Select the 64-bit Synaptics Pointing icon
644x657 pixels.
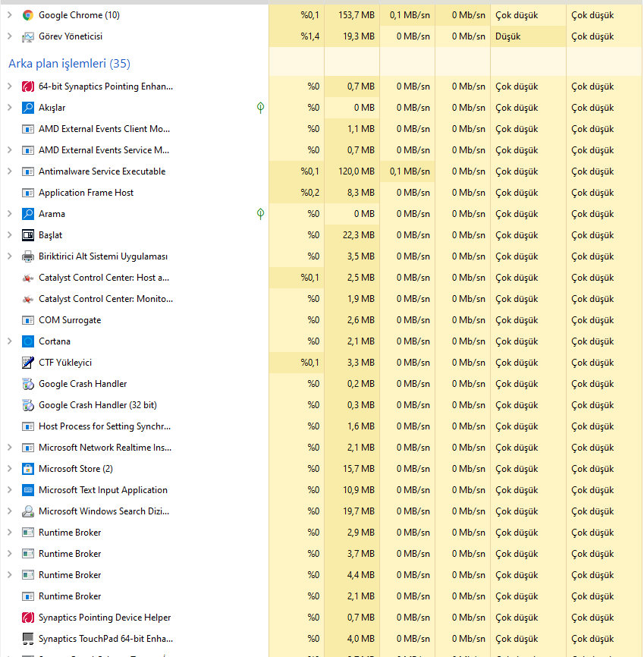27,86
